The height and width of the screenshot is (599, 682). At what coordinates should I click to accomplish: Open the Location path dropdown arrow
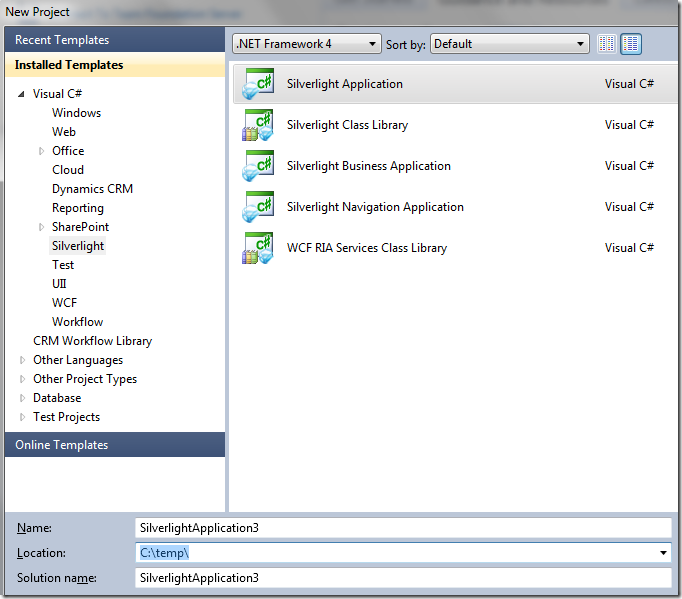663,553
